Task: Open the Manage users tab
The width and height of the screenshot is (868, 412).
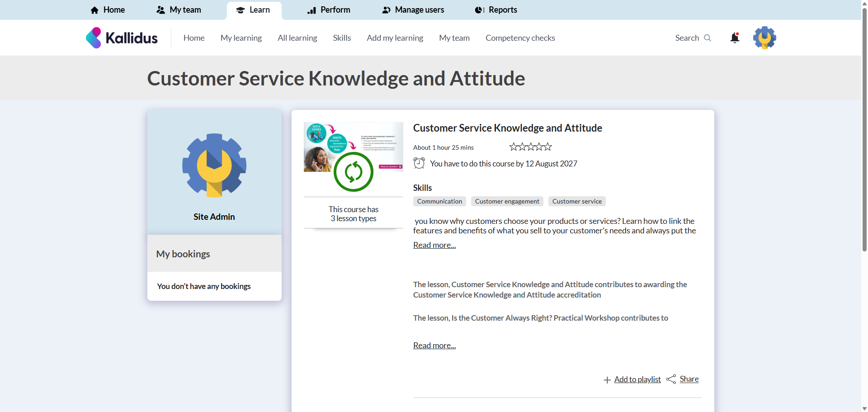Action: click(413, 10)
